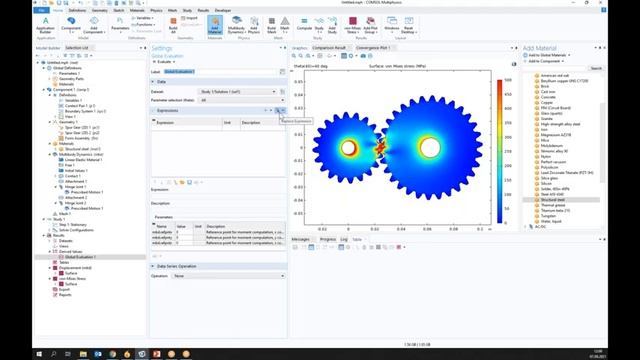Click the Windows Start button

point(39,354)
